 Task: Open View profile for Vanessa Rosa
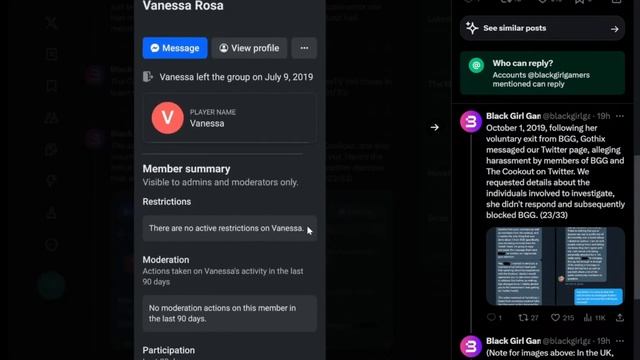(x=249, y=48)
